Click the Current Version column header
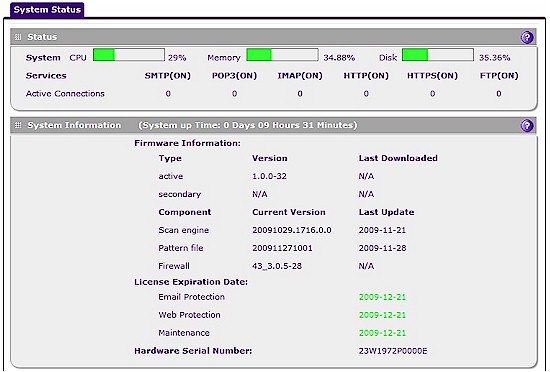This screenshot has width=550, height=372. (289, 212)
